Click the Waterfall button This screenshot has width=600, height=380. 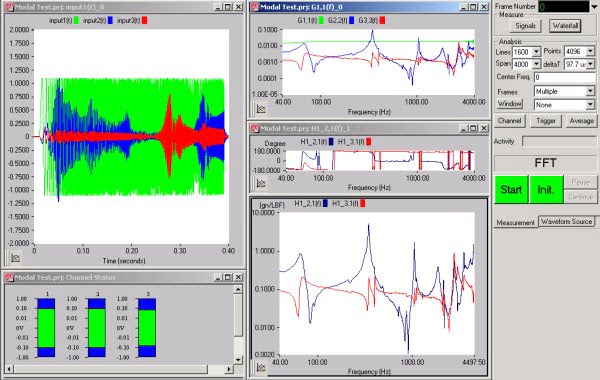565,26
